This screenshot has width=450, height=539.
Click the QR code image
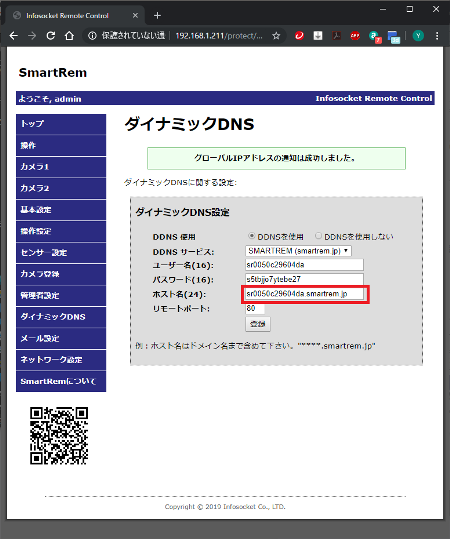pyautogui.click(x=59, y=436)
